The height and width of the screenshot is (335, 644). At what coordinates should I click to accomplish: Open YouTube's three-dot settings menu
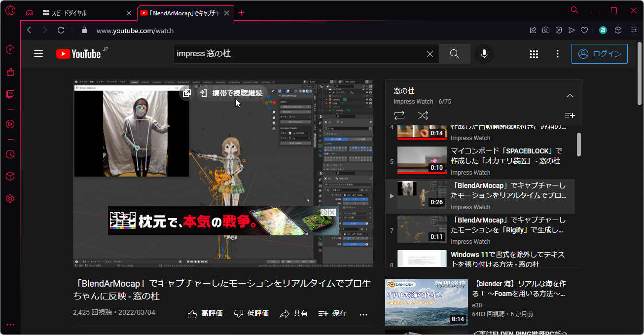point(558,53)
